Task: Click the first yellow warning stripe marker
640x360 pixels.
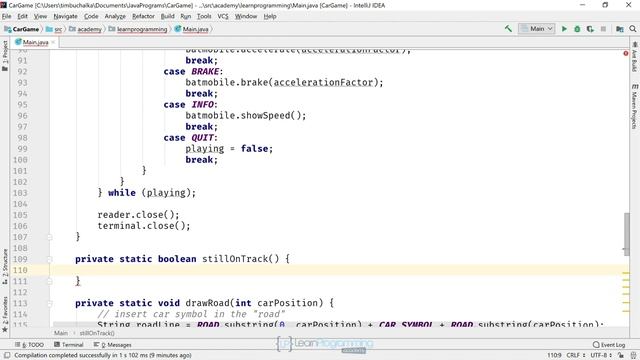Action: click(x=626, y=273)
